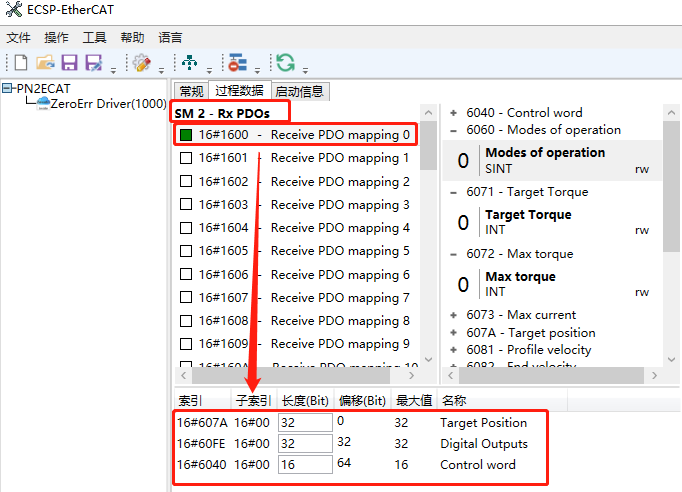Open the dropdown after the save icons
The height and width of the screenshot is (492, 682).
click(113, 70)
